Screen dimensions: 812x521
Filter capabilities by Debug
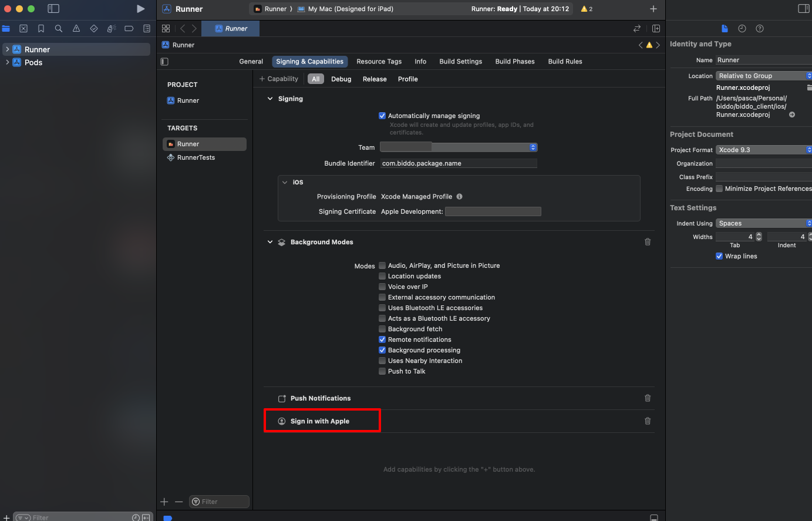[x=341, y=79]
